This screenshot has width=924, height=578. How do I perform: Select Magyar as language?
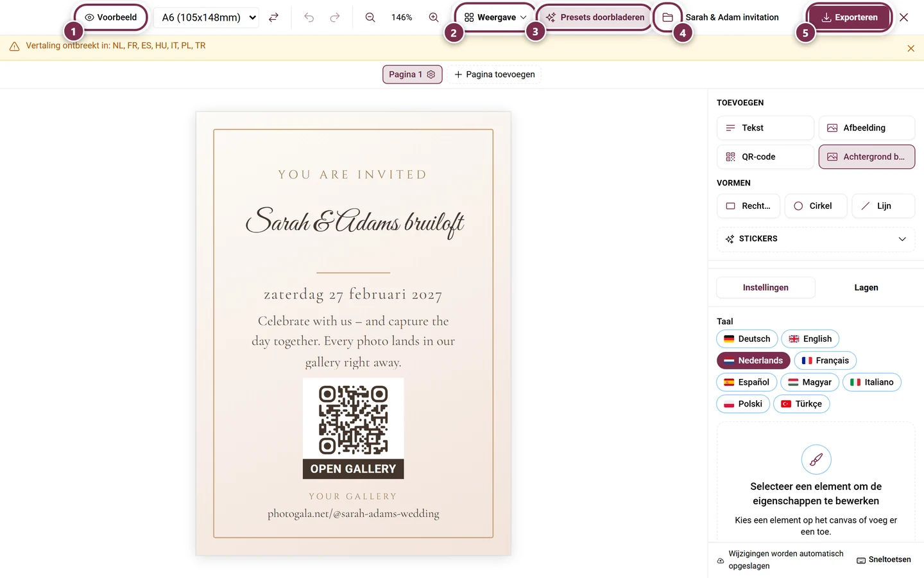click(x=810, y=382)
